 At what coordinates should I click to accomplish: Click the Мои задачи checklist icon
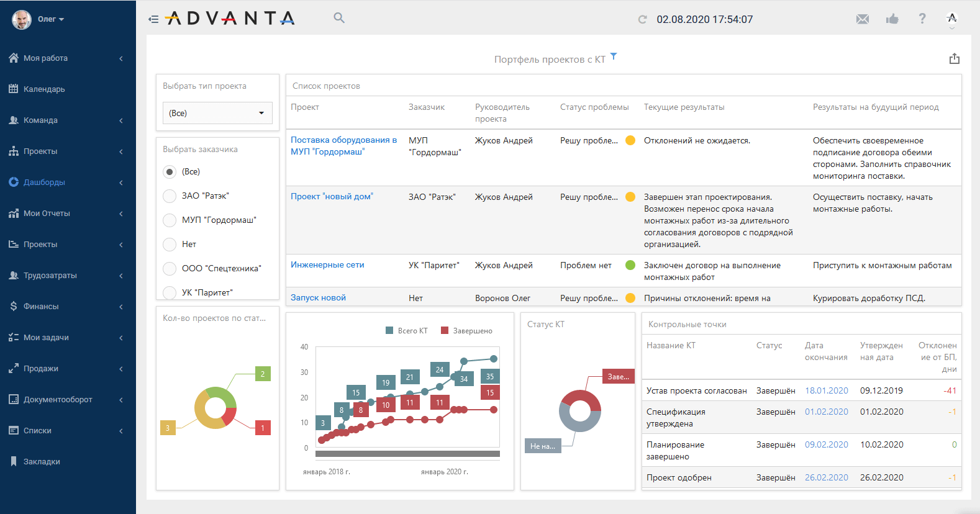tap(14, 337)
